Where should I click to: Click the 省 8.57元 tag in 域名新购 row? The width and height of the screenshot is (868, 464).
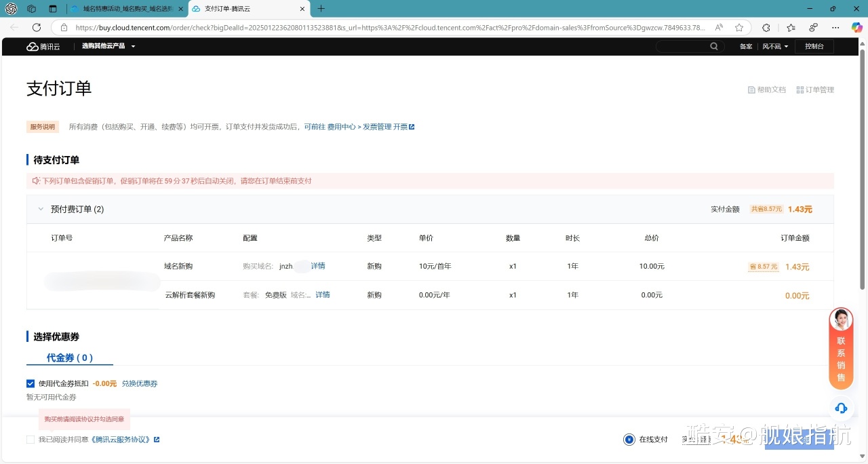pyautogui.click(x=763, y=267)
